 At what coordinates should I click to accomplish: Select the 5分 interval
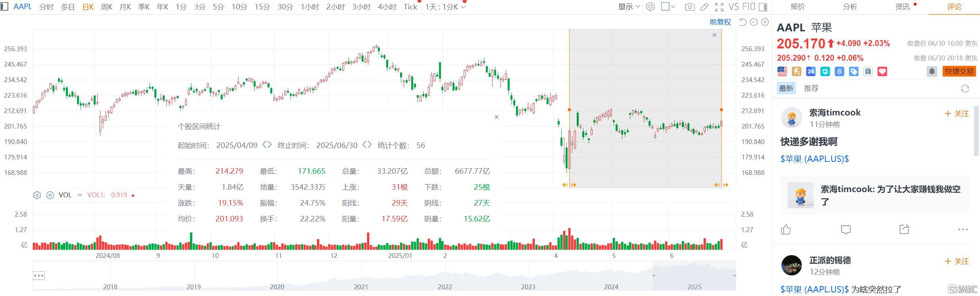click(218, 7)
